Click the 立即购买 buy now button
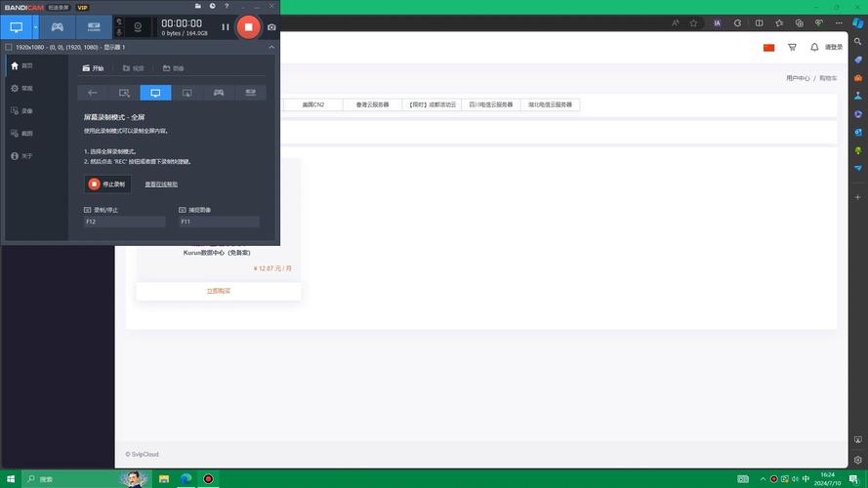 point(218,291)
